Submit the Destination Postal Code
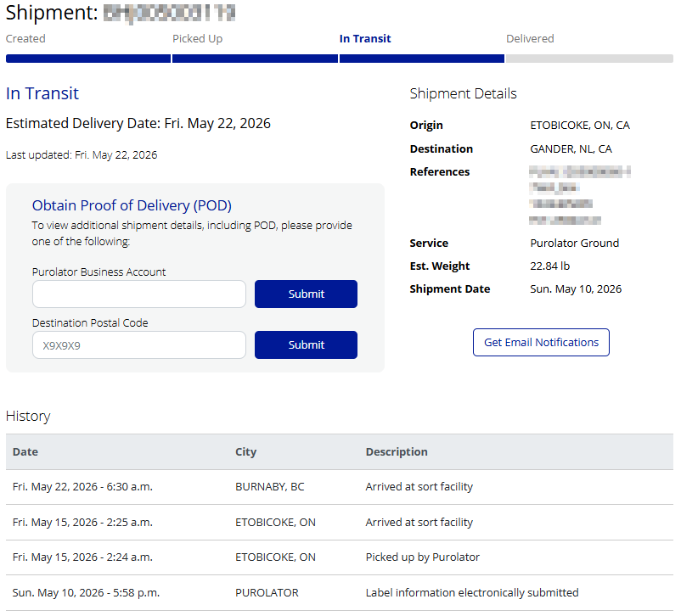Image resolution: width=681 pixels, height=616 pixels. point(306,345)
